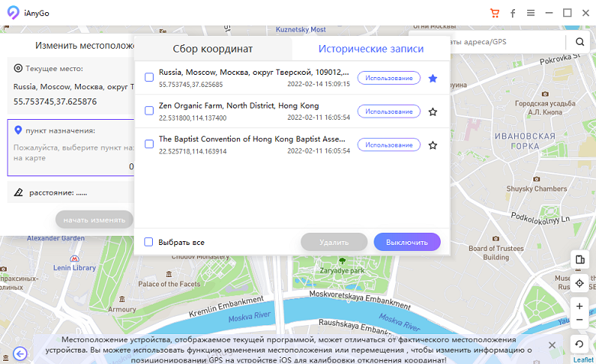Open the hamburger menu in title bar
The height and width of the screenshot is (364, 596).
(x=530, y=13)
